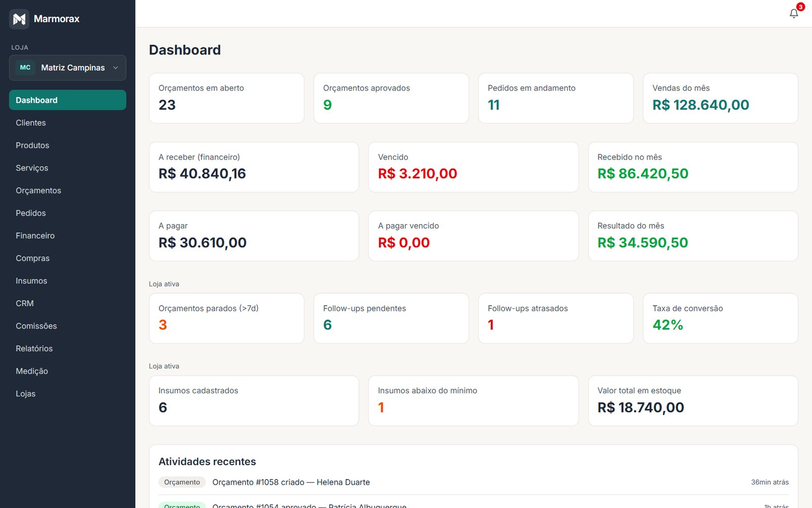Open the Compras page

tap(67, 258)
